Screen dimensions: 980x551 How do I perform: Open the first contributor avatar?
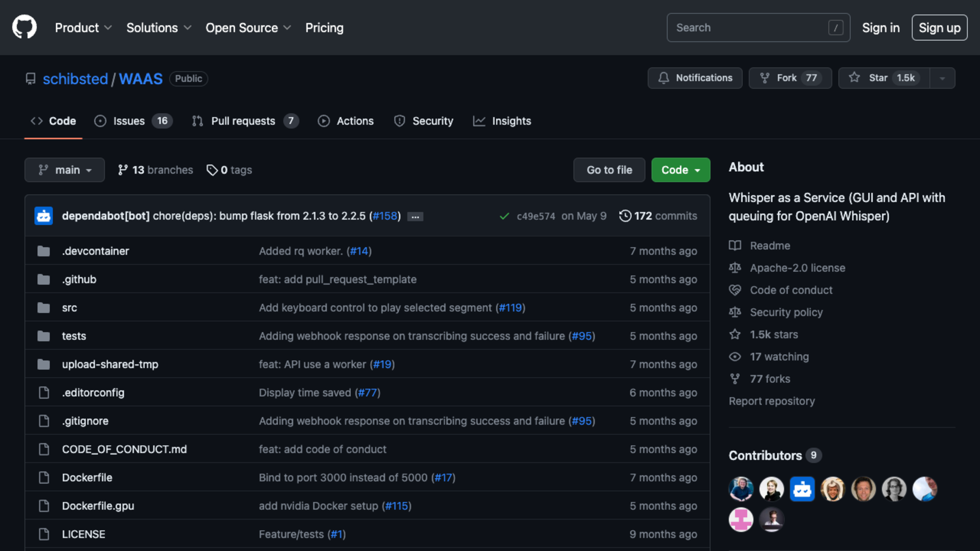click(x=741, y=489)
